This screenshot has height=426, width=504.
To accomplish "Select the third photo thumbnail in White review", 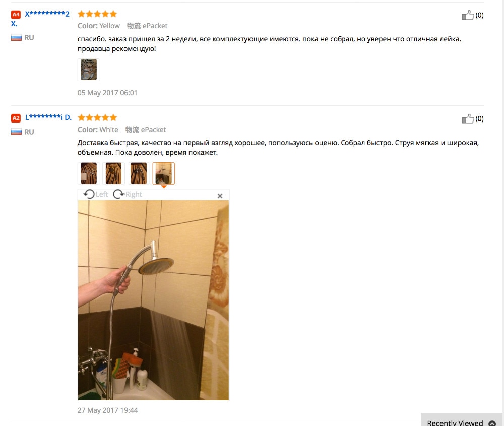I will [139, 173].
